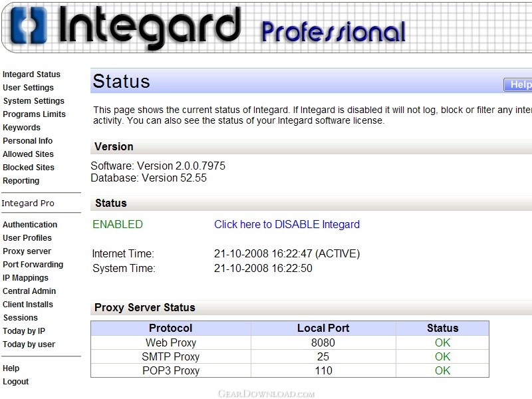Open Authentication settings
The width and height of the screenshot is (532, 399).
click(x=30, y=225)
